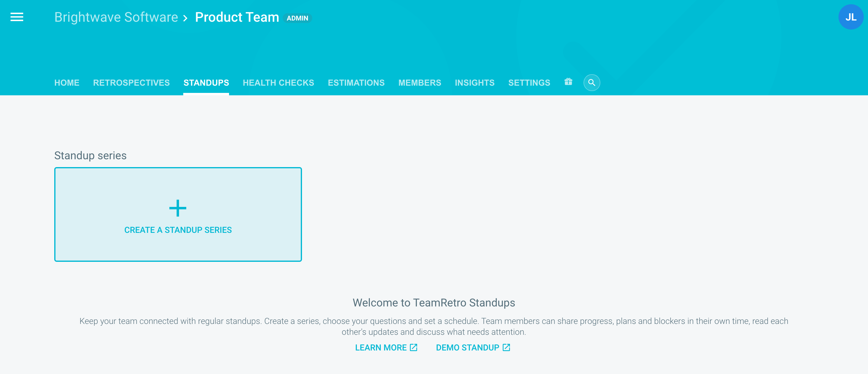Open search with the magnifier icon
Viewport: 868px width, 374px height.
pos(591,83)
